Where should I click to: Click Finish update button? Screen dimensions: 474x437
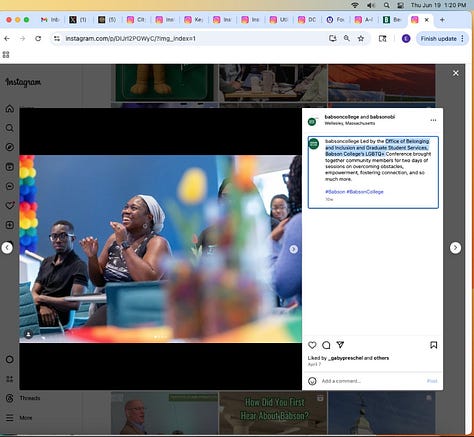[x=438, y=39]
